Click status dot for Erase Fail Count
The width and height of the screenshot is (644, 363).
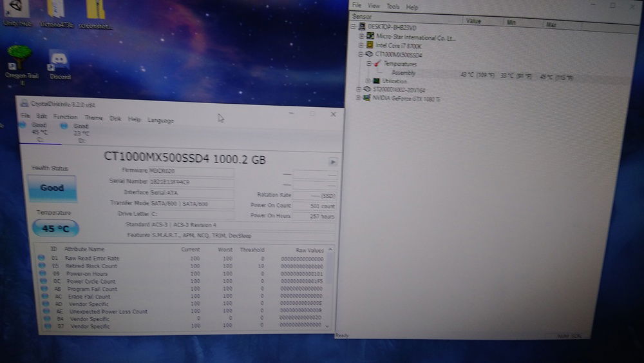(45, 295)
